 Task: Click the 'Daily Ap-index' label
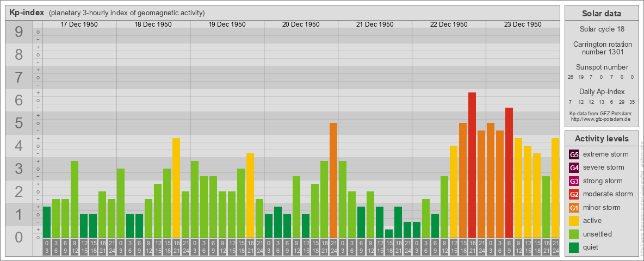click(602, 91)
